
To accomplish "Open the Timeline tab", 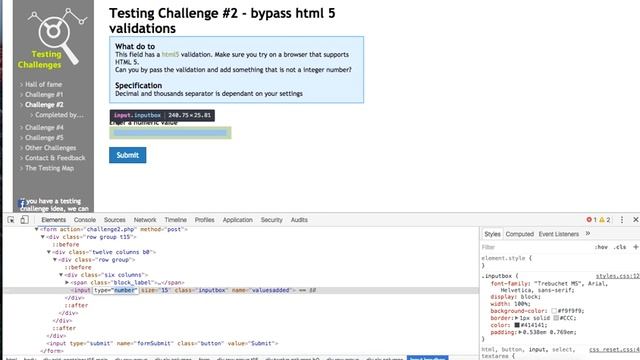I will pyautogui.click(x=176, y=220).
